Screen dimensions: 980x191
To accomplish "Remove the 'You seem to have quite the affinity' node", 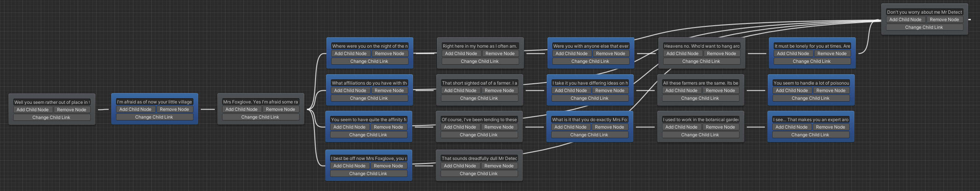I will tap(388, 127).
